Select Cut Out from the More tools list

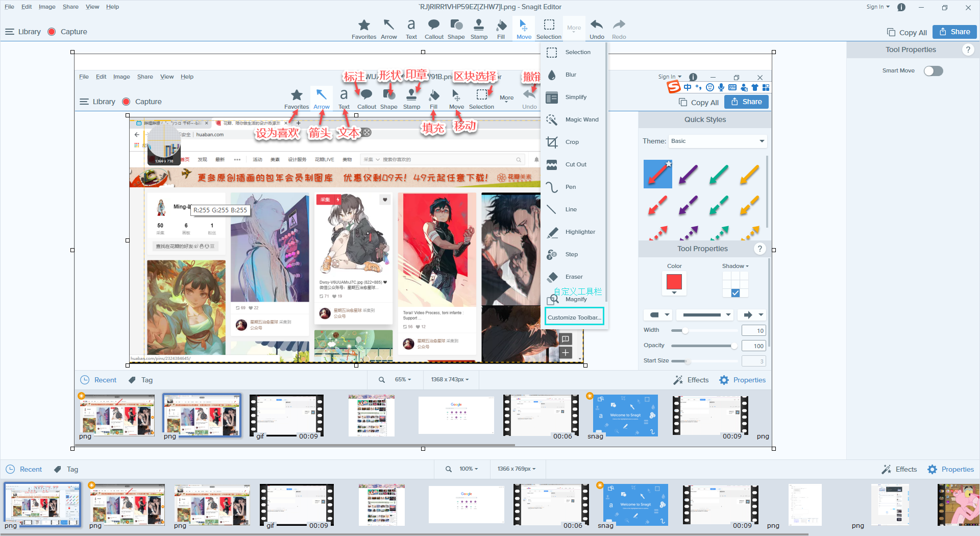tap(574, 164)
